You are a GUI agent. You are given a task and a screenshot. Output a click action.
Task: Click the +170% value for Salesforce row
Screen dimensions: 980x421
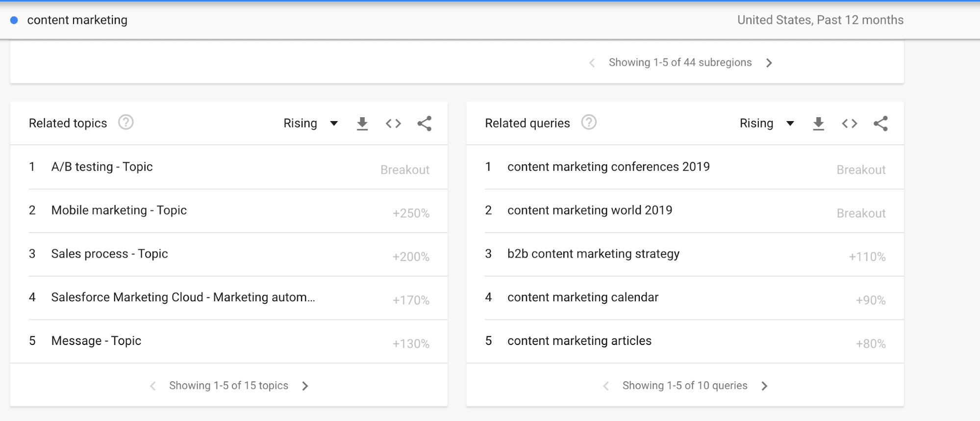(x=411, y=300)
